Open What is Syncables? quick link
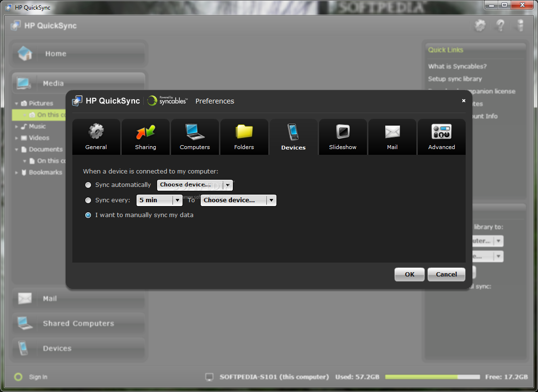Viewport: 538px width, 392px height. (457, 66)
